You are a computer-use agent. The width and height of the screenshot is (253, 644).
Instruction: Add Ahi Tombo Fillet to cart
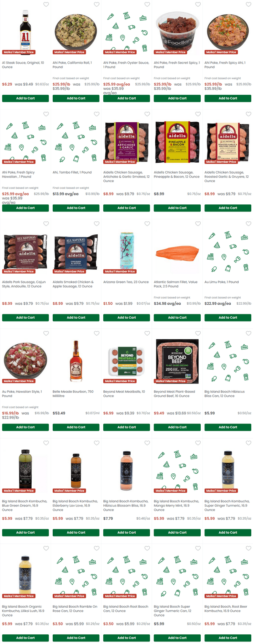click(76, 208)
